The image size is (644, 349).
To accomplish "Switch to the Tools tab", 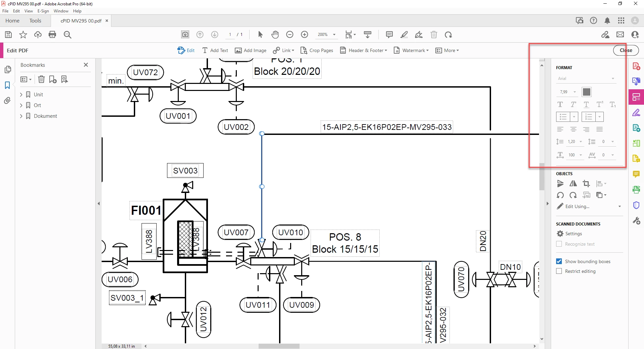I will point(35,21).
